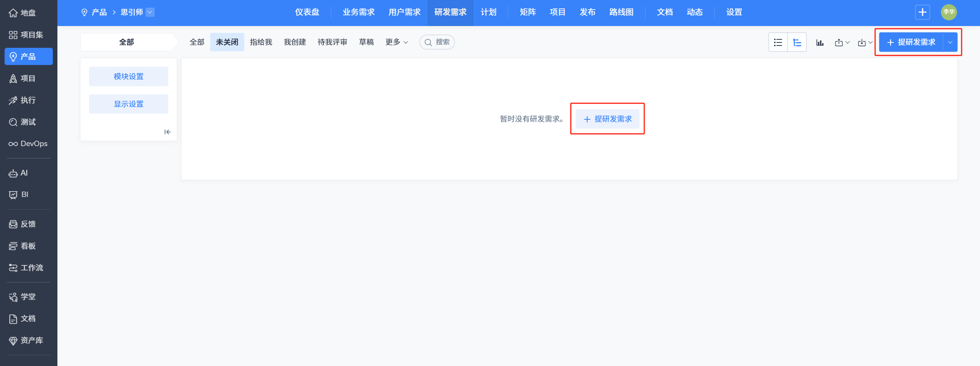The height and width of the screenshot is (366, 980).
Task: Open 发布 tab
Action: tap(588, 12)
